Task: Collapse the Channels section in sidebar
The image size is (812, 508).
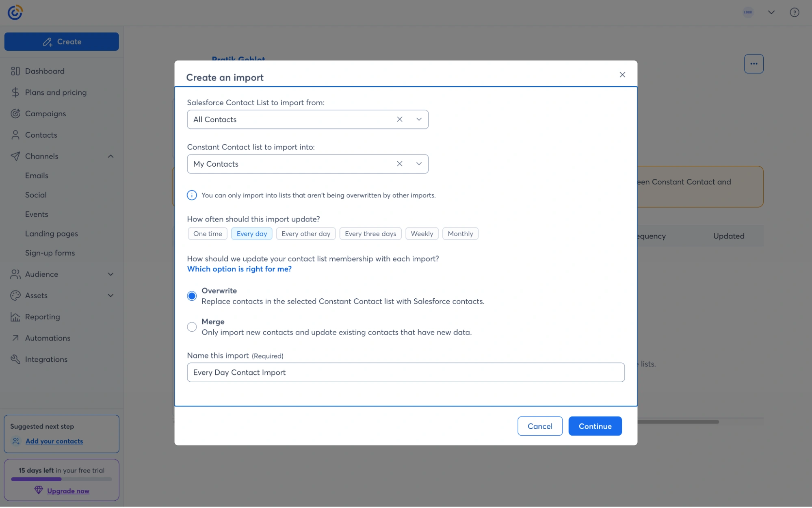Action: pos(110,156)
